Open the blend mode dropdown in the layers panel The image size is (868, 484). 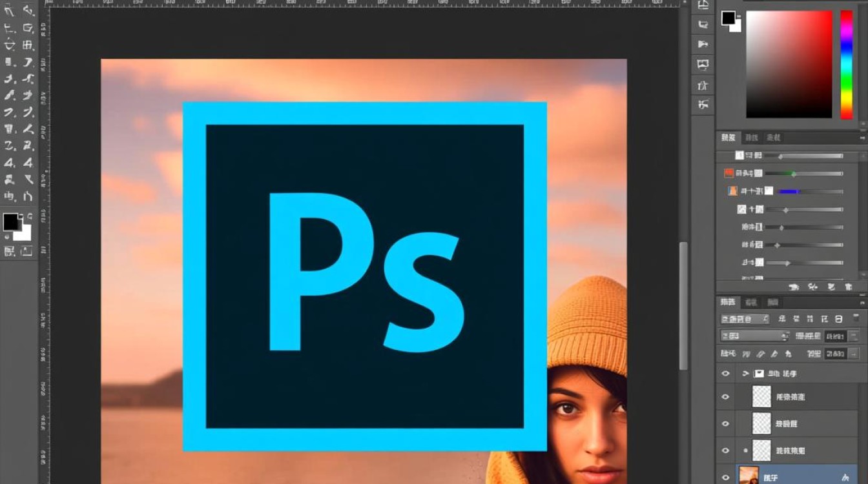point(754,336)
